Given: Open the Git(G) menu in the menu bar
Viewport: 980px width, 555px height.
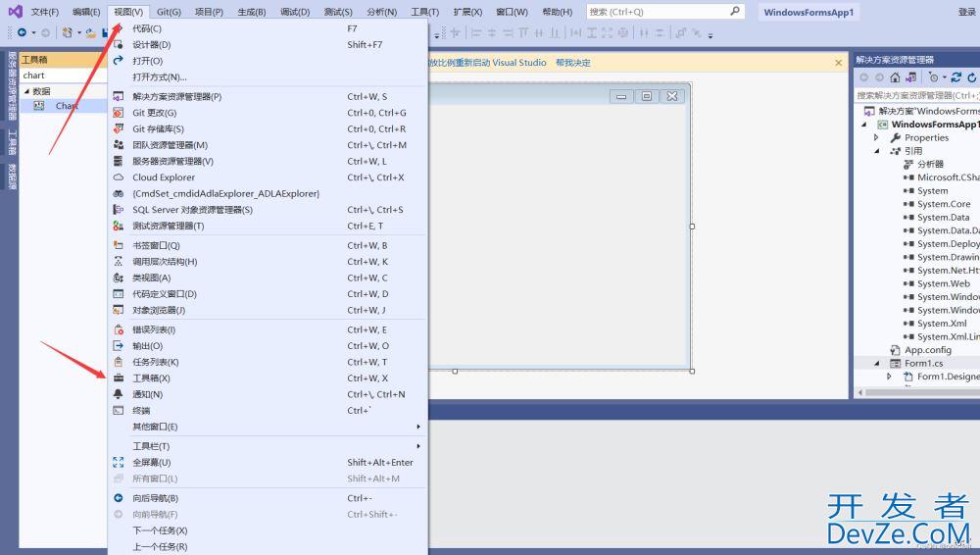Looking at the screenshot, I should pos(169,12).
